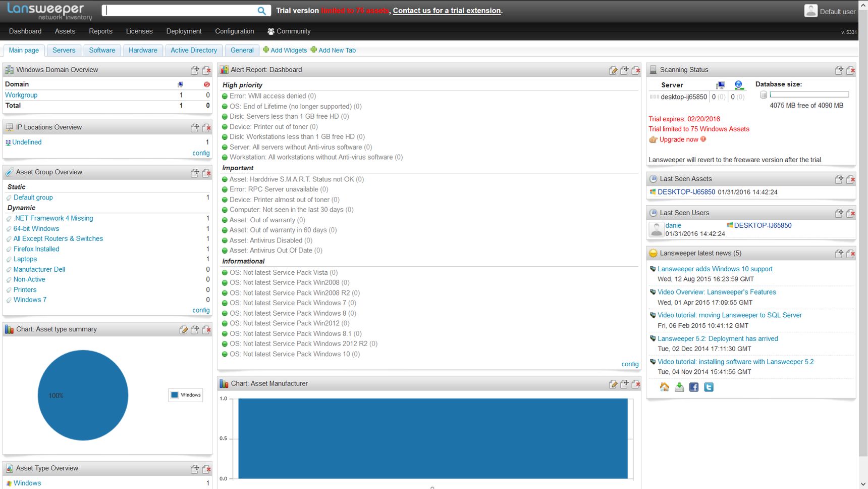This screenshot has height=489, width=868.
Task: Click the download icon under latest news
Action: tap(680, 387)
